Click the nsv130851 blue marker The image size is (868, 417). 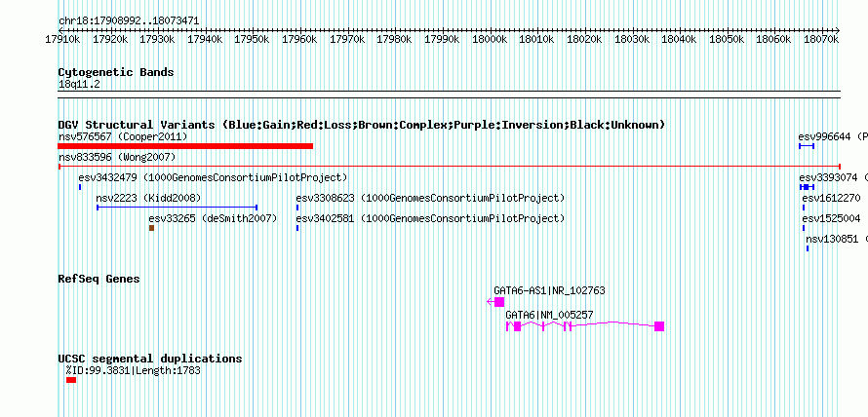[808, 248]
